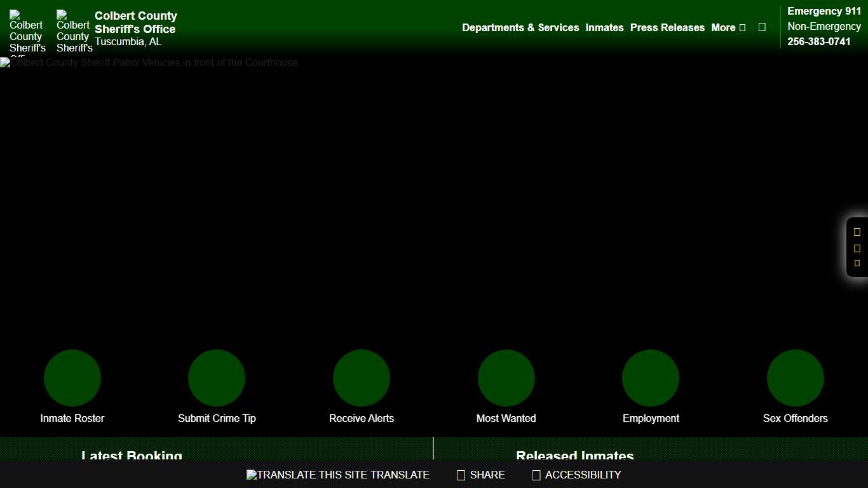The height and width of the screenshot is (488, 868).
Task: Open the Most Wanted circle icon
Action: tap(506, 378)
